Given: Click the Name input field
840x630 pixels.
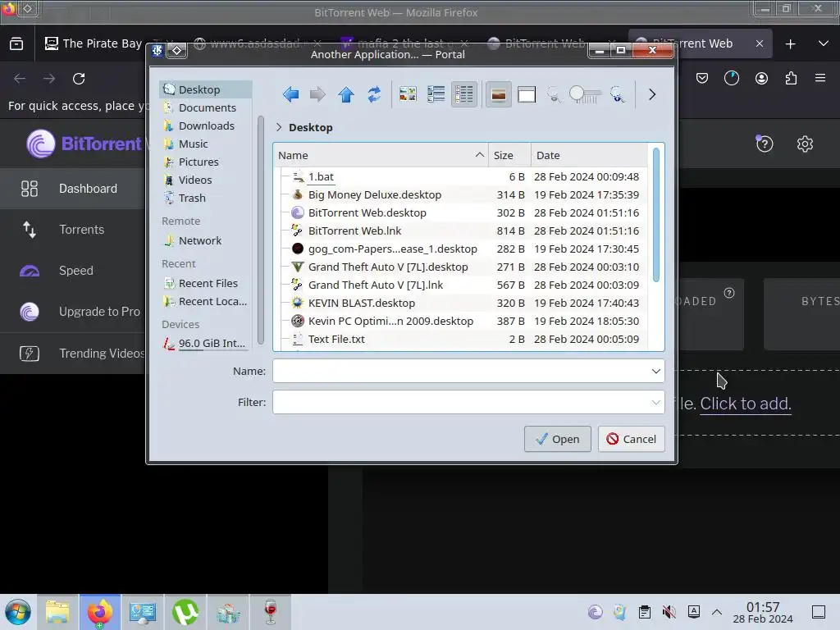Looking at the screenshot, I should [468, 372].
